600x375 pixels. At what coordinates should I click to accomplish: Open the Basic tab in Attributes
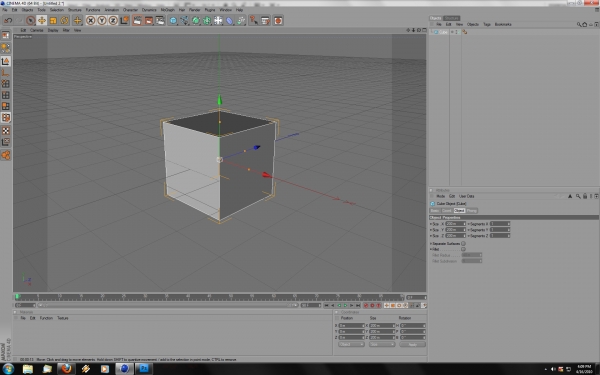[435, 211]
